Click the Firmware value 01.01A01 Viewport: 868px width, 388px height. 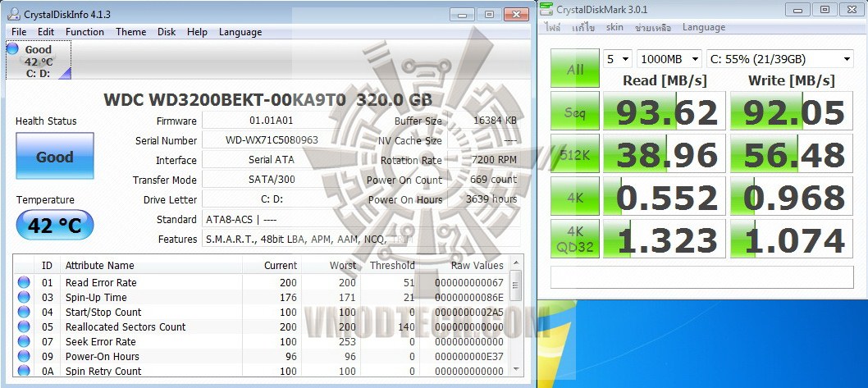coord(272,121)
